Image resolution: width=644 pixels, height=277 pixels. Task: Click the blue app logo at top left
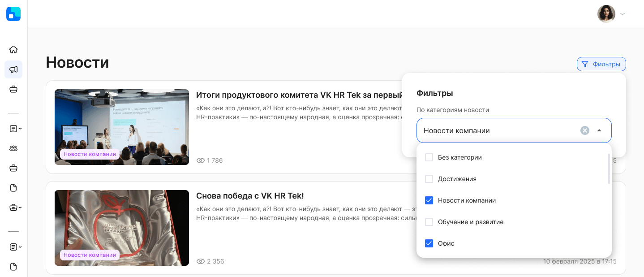[x=13, y=14]
